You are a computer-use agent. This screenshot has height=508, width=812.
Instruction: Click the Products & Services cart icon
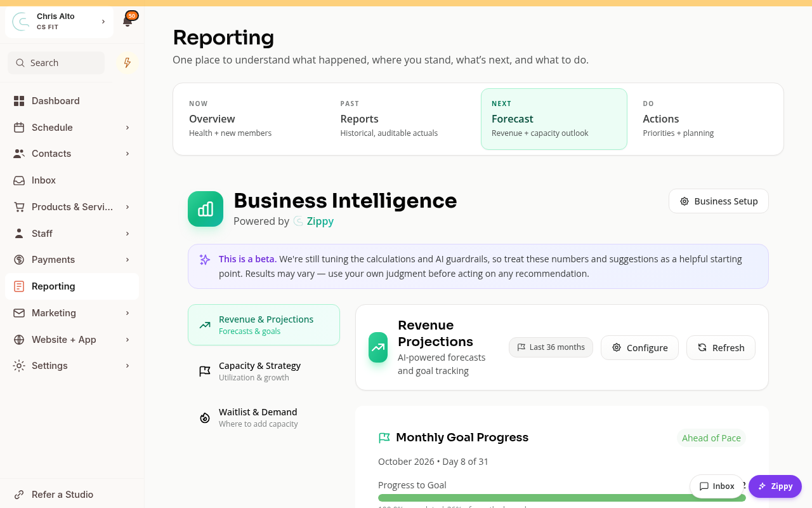coord(19,207)
